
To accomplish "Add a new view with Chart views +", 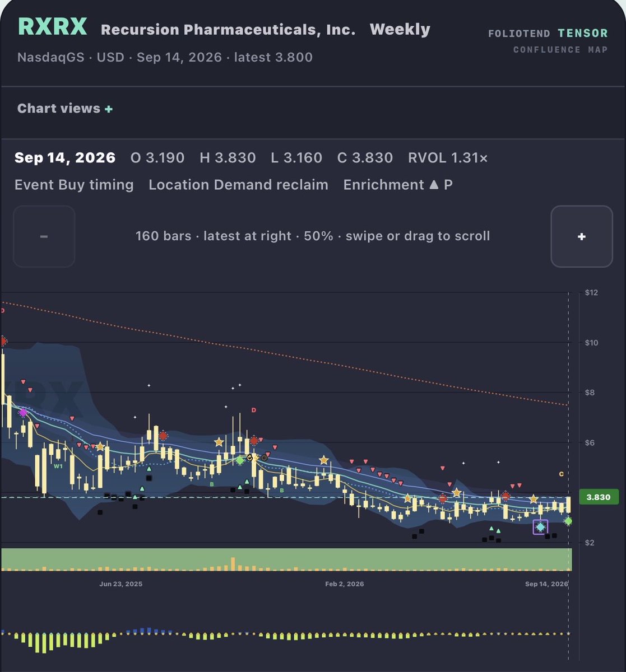I will coord(65,109).
